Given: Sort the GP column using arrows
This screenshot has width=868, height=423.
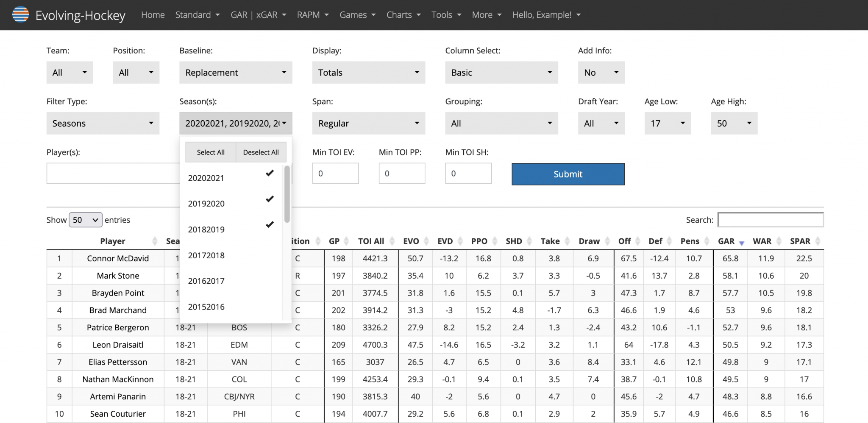Looking at the screenshot, I should [x=346, y=241].
